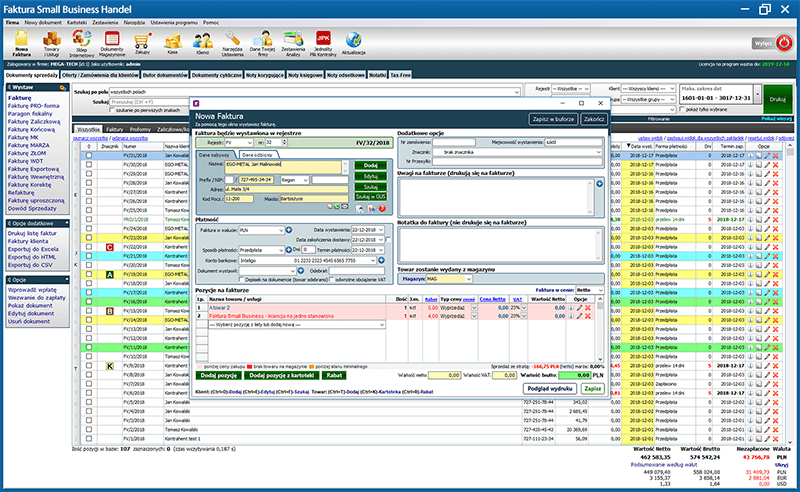
Task: Click plus icon next to Sposób płatności
Action: point(289,250)
